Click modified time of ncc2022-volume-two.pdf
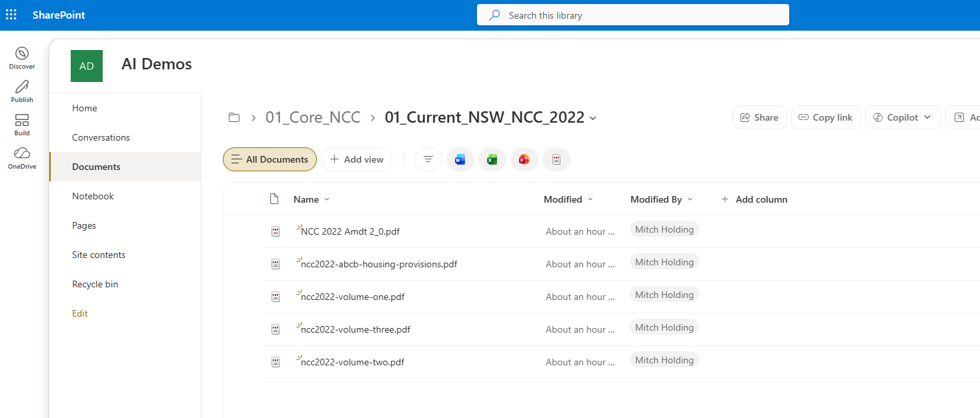 click(580, 362)
